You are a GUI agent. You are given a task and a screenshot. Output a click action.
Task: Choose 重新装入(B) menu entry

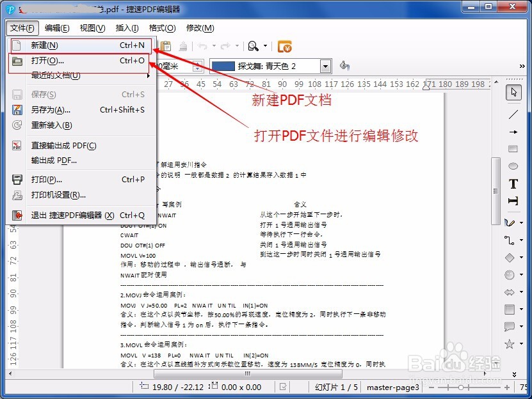click(x=80, y=125)
